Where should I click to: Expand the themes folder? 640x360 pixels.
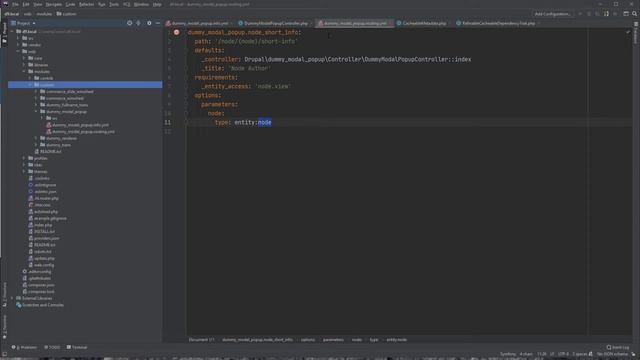coord(24,171)
